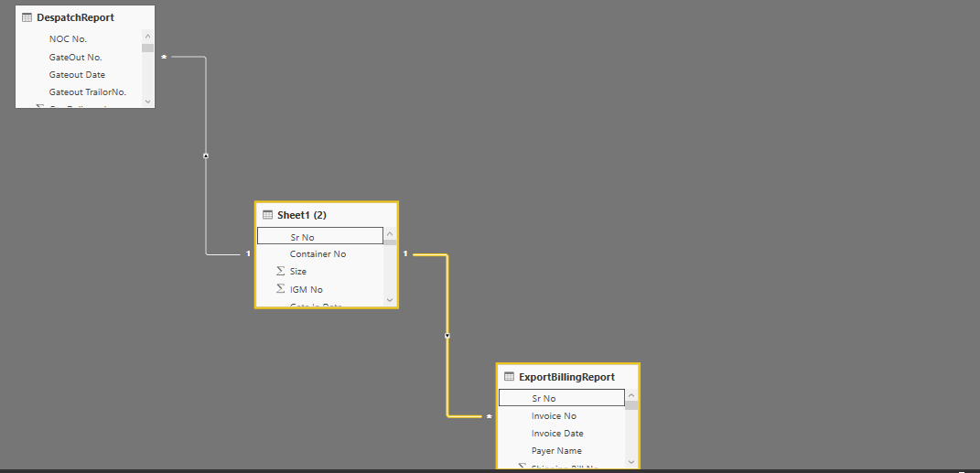Screen dimensions: 980x473
Task: Click the filter direction arrow on ExportBillingReport relationship
Action: pos(447,336)
